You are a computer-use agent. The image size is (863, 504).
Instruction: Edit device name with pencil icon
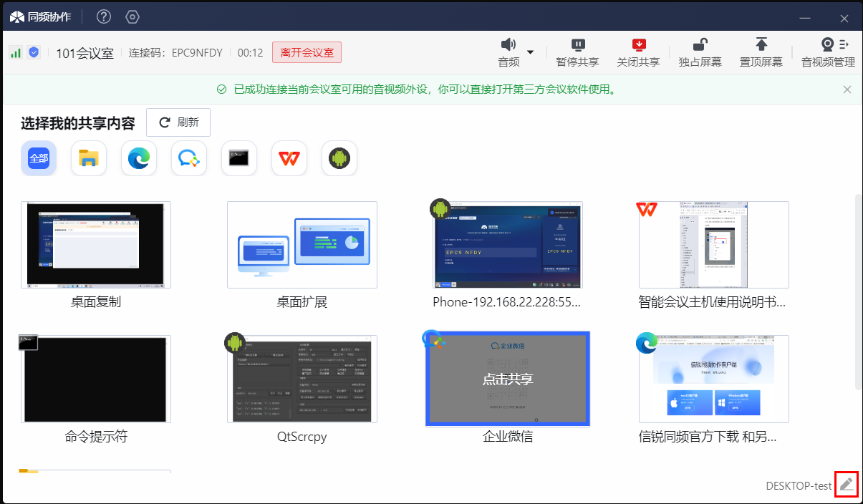tap(847, 485)
